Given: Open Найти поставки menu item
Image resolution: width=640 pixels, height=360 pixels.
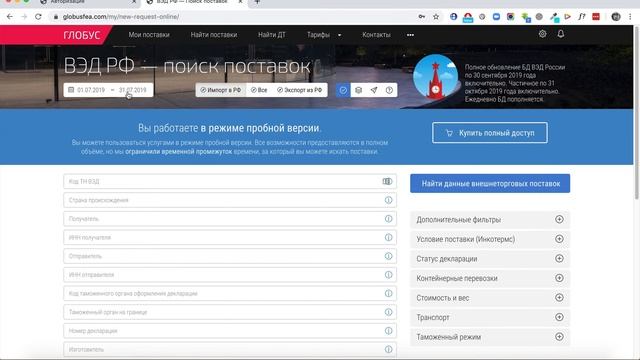Looking at the screenshot, I should click(213, 35).
